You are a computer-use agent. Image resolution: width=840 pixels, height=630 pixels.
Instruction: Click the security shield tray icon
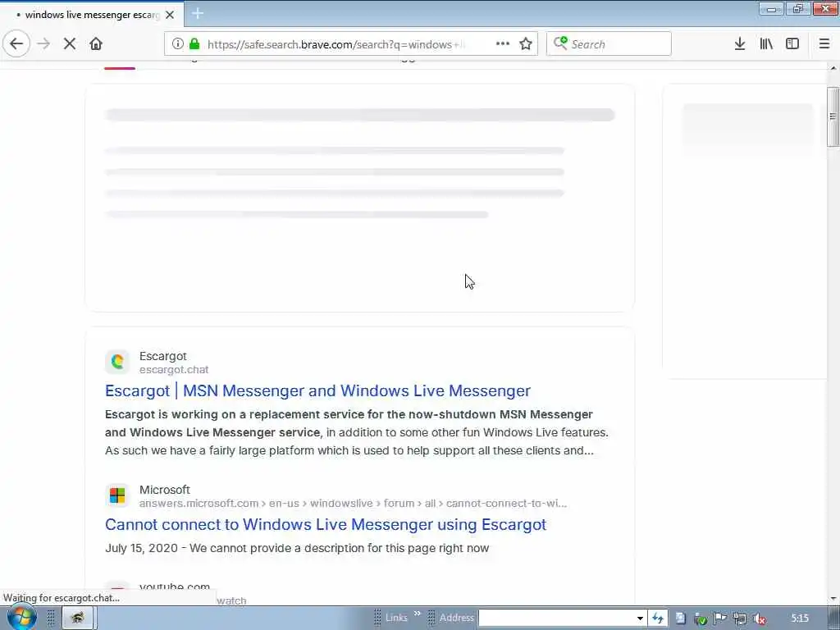(x=701, y=619)
